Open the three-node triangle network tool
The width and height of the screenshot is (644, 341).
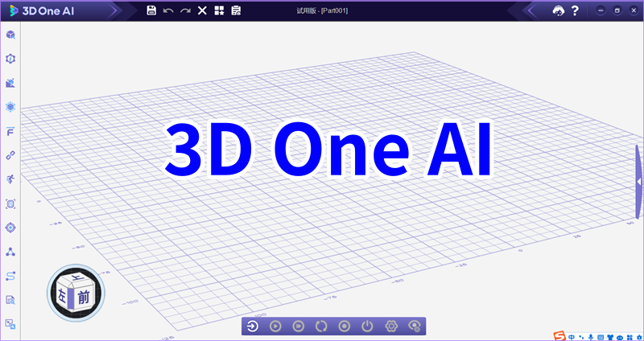10,252
